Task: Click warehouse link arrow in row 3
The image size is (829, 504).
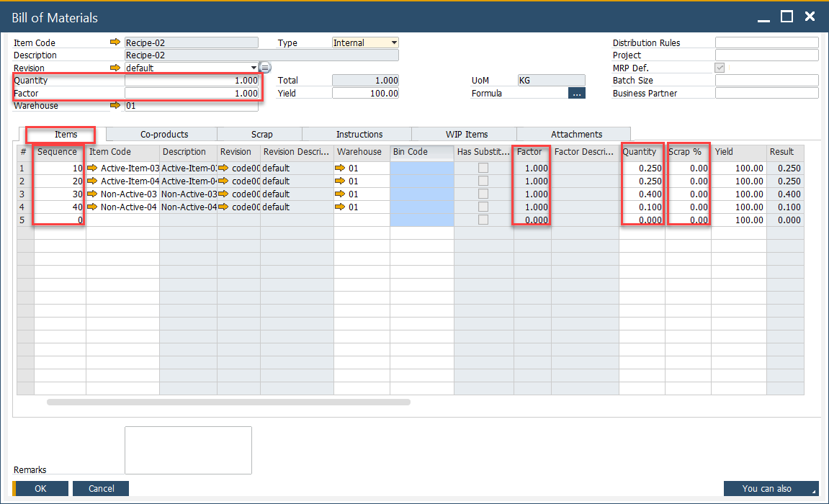Action: click(341, 194)
